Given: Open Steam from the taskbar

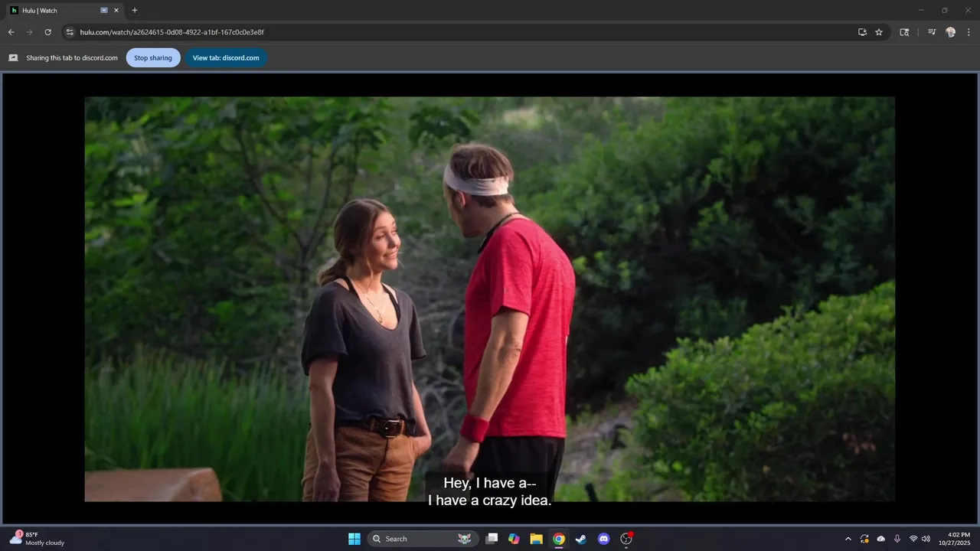Looking at the screenshot, I should pyautogui.click(x=581, y=539).
